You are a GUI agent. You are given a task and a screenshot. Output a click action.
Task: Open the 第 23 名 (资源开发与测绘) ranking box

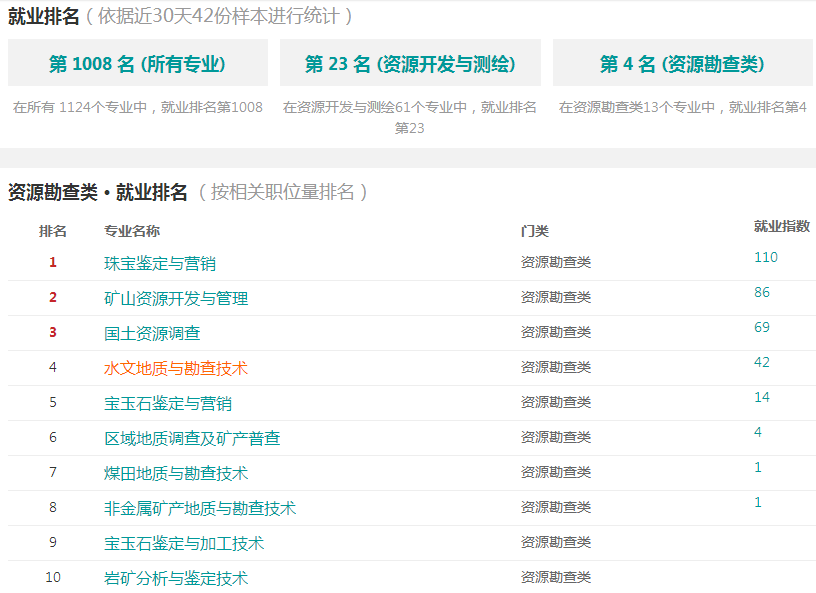tap(410, 63)
